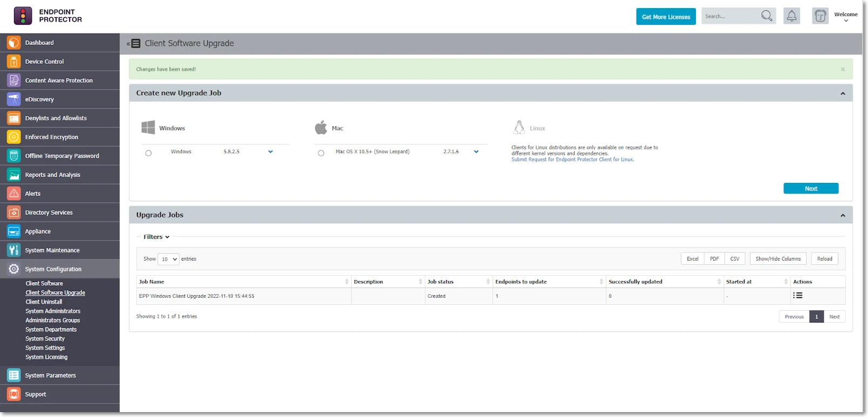Reload the Upgrade Jobs table
The image size is (868, 417).
tap(824, 259)
